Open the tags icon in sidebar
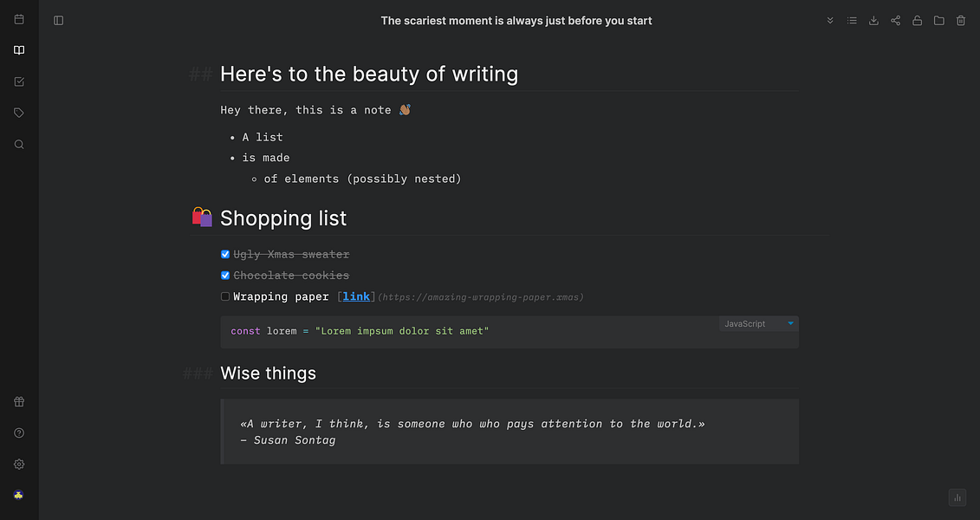The image size is (980, 520). point(19,114)
